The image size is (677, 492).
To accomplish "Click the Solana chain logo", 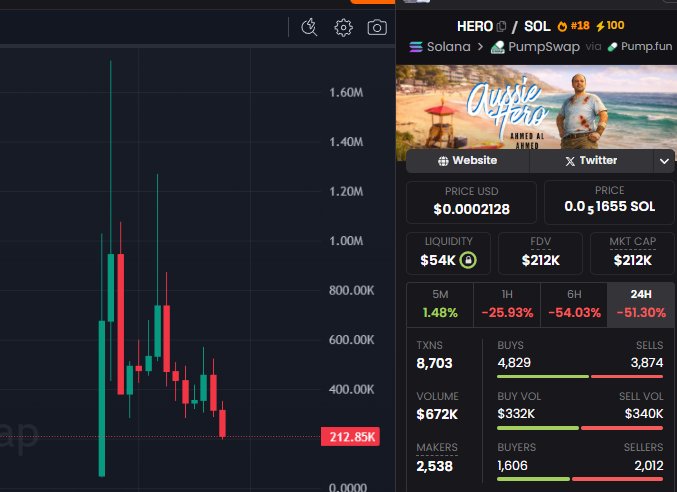I will [x=416, y=47].
